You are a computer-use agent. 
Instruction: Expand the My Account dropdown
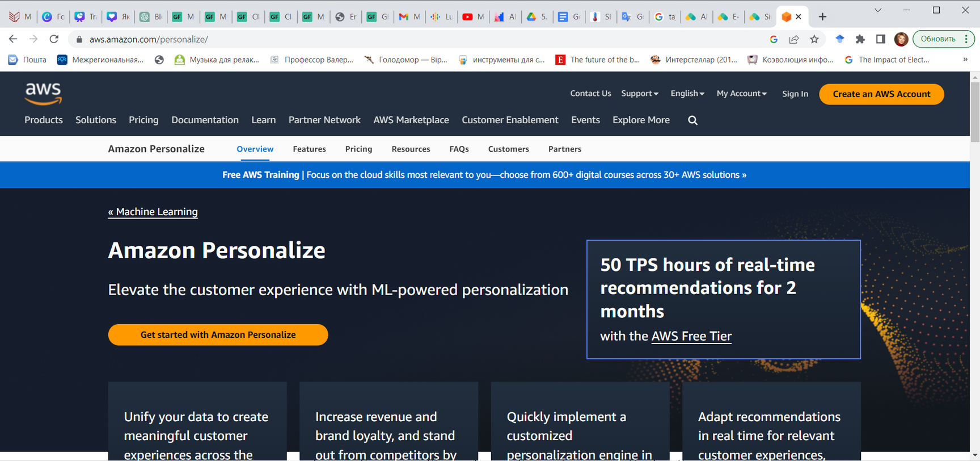pos(742,94)
